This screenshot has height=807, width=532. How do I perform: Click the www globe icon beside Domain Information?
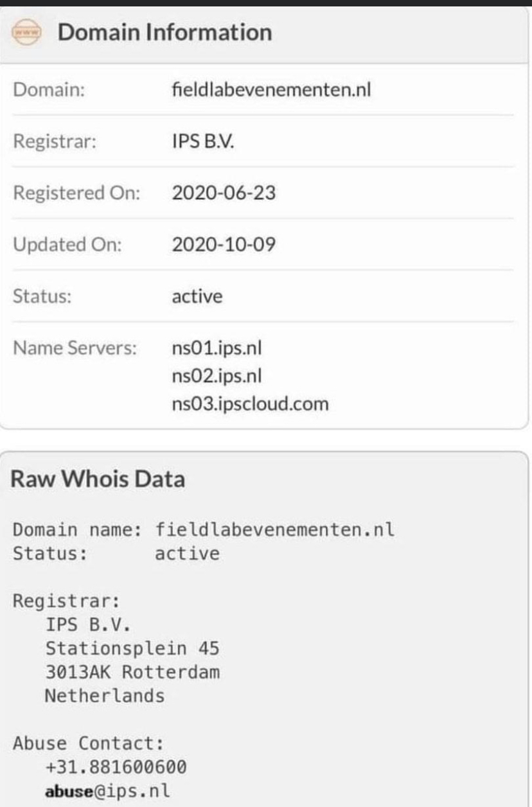pos(28,32)
